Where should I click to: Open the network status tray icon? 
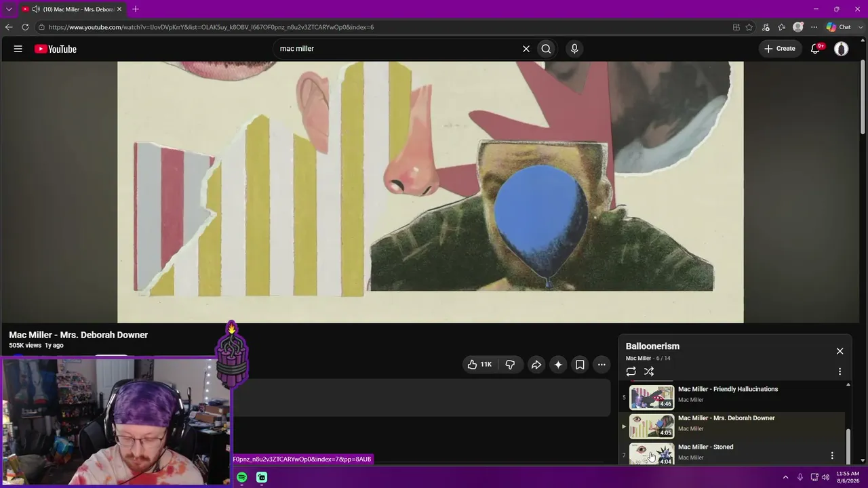[x=814, y=477]
